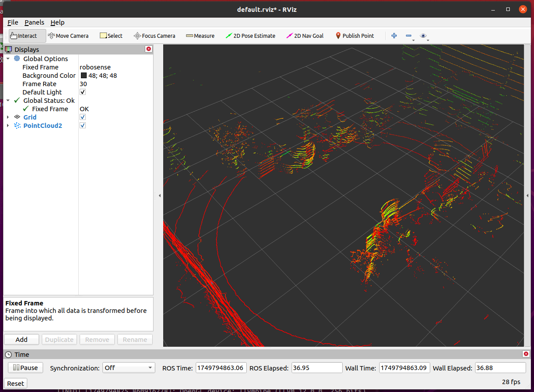
Task: Select the Background Color property label
Action: pos(49,76)
